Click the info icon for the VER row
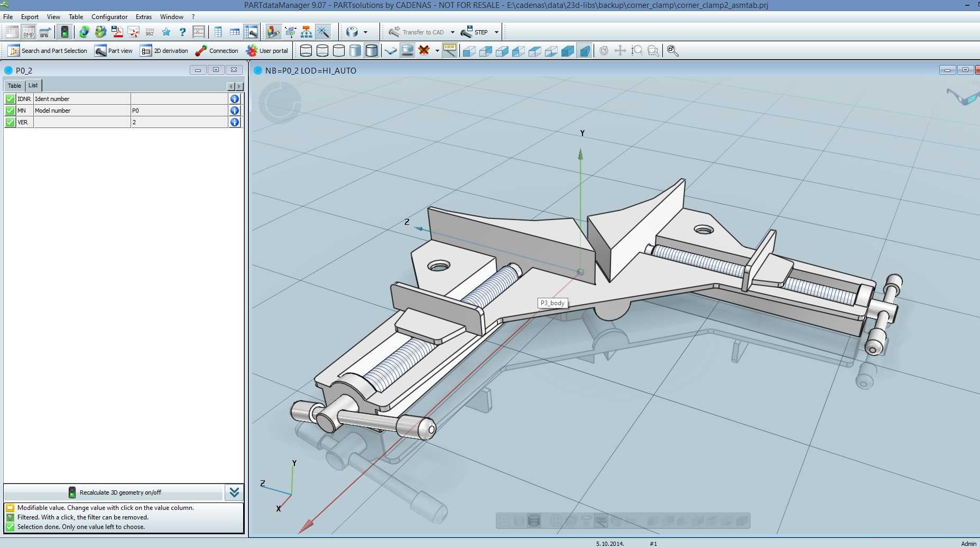This screenshot has height=548, width=980. pyautogui.click(x=235, y=122)
